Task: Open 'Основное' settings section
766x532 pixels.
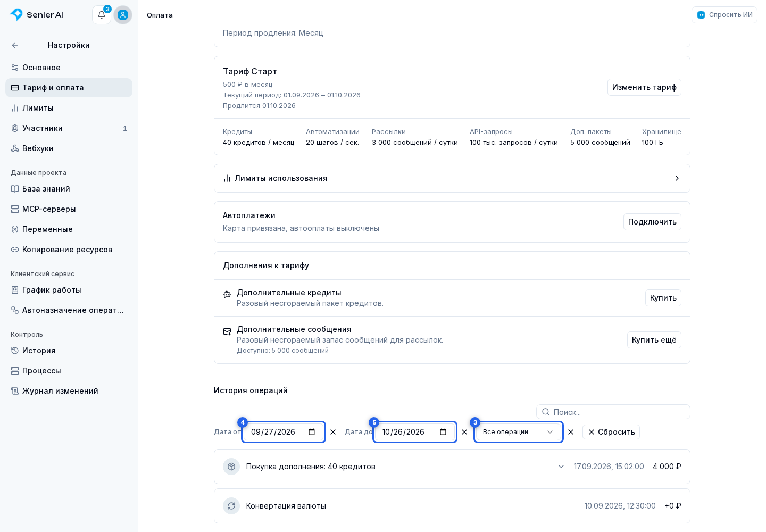Action: click(x=69, y=68)
